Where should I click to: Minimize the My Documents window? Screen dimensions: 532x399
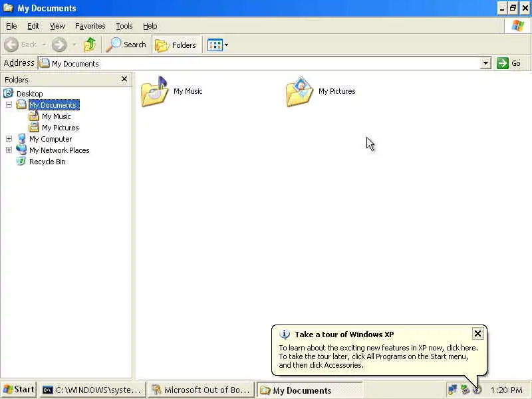[502, 8]
